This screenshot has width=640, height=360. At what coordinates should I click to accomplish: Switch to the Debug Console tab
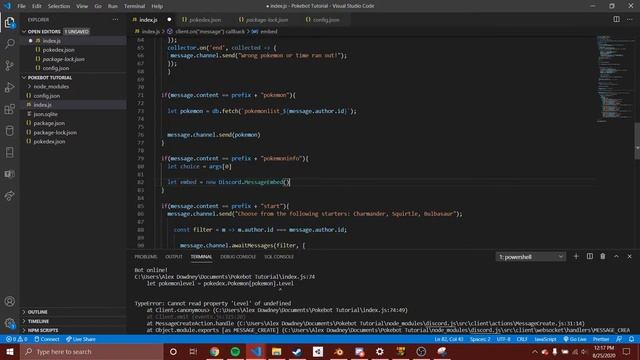point(238,257)
